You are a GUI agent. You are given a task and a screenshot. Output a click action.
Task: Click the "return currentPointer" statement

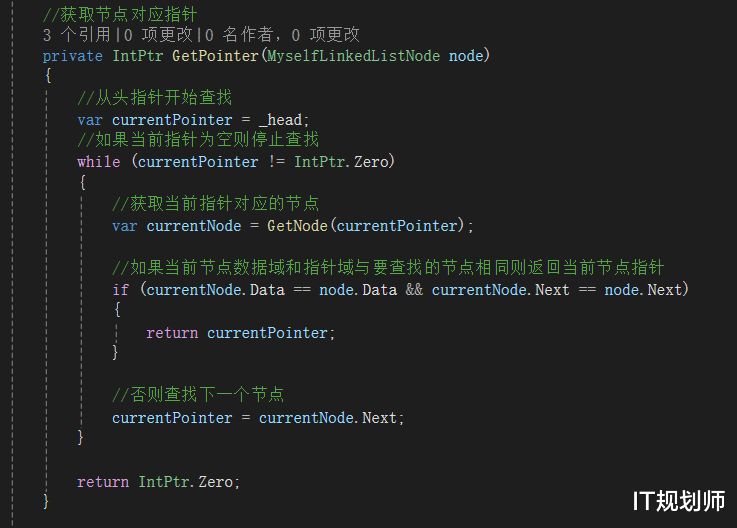(x=240, y=333)
